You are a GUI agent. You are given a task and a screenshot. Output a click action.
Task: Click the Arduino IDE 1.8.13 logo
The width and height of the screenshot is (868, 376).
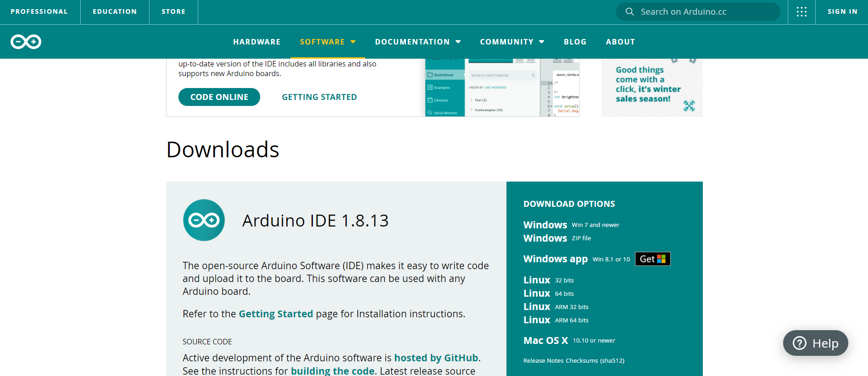pyautogui.click(x=204, y=220)
